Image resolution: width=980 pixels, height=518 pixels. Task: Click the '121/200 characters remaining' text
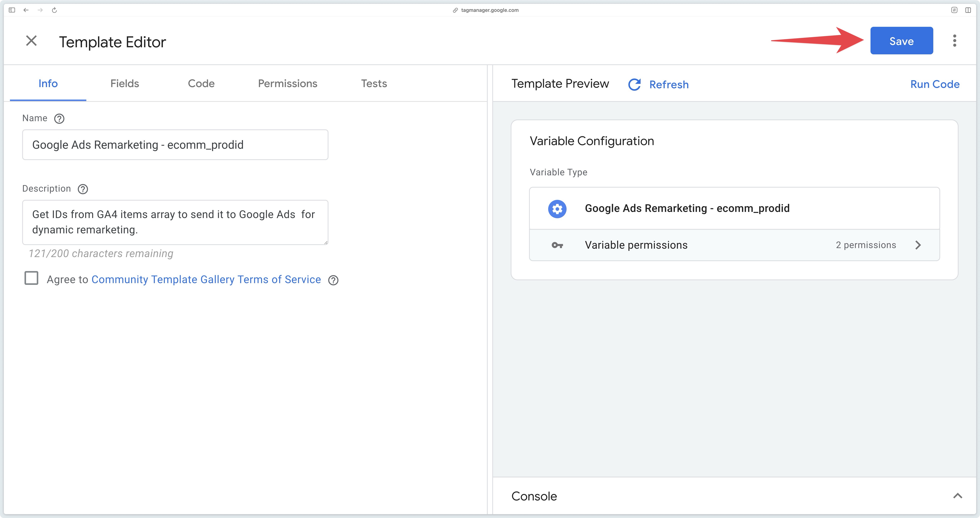pyautogui.click(x=101, y=254)
